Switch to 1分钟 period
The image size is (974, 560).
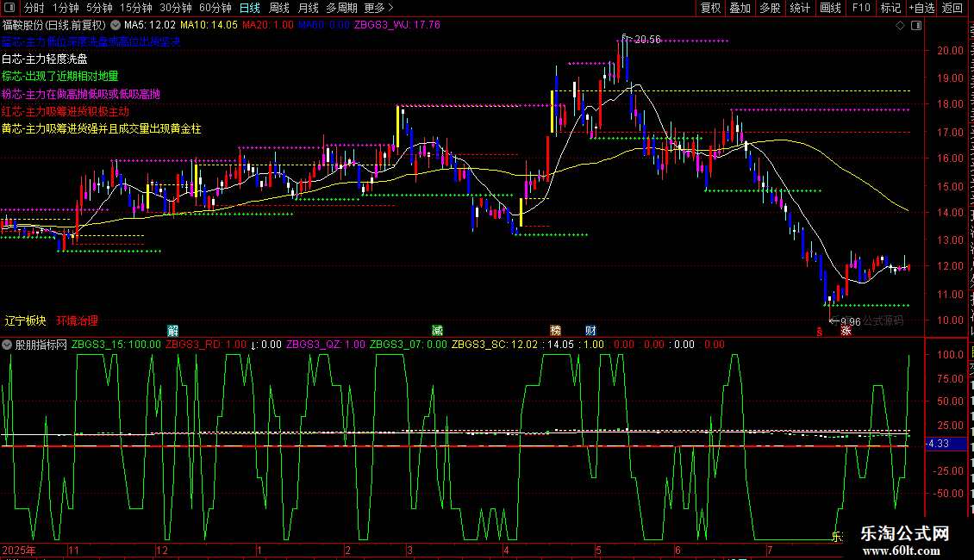(x=66, y=8)
